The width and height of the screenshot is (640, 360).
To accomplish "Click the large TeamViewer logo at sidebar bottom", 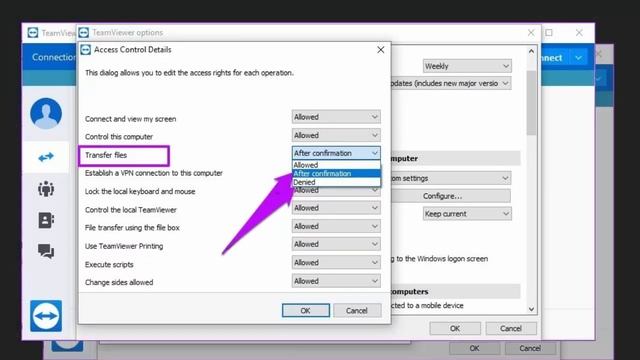I will click(46, 316).
